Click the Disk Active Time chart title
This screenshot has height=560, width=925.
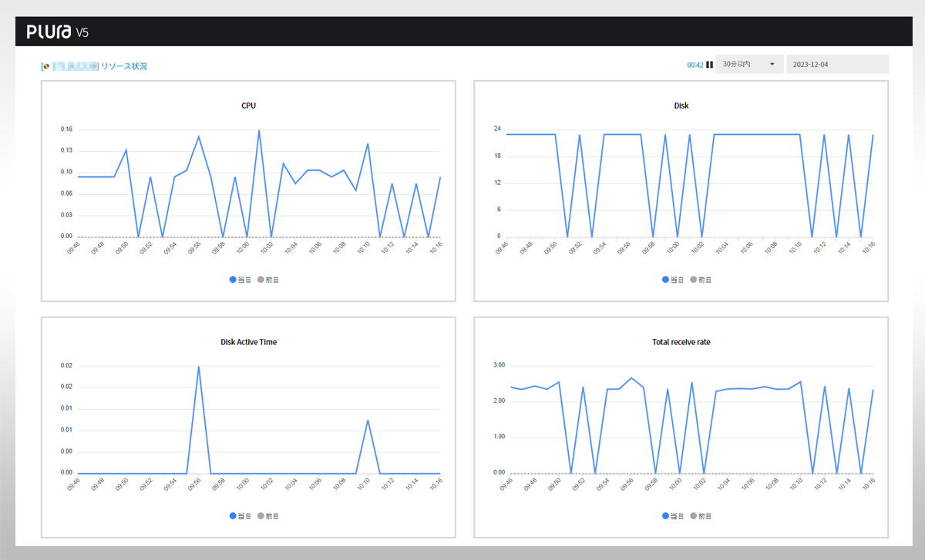point(248,342)
